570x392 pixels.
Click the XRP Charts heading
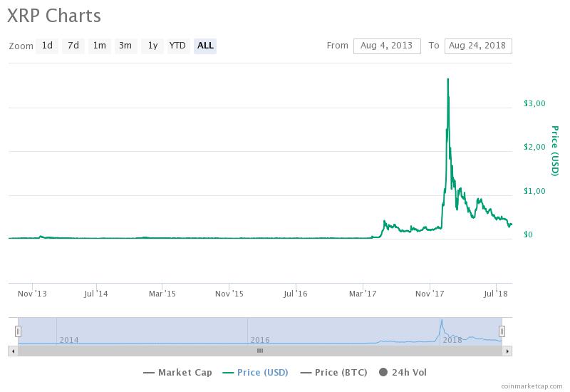[54, 16]
